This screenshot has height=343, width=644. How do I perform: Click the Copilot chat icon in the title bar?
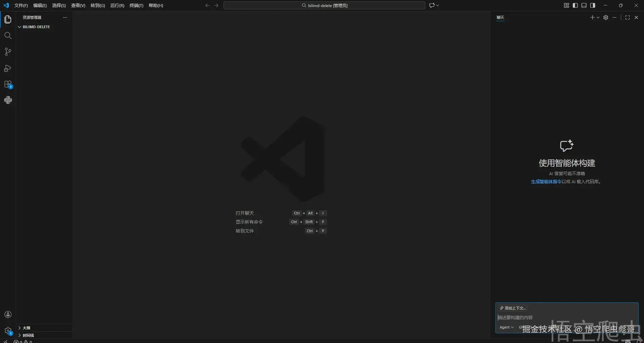tap(432, 5)
